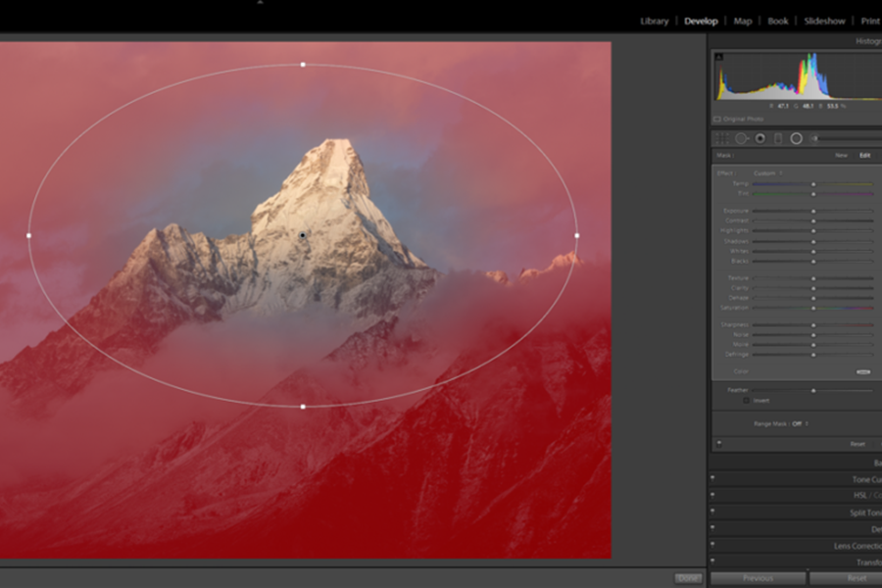882x588 pixels.
Task: Open the Effect Custom preset dropdown
Action: (767, 173)
